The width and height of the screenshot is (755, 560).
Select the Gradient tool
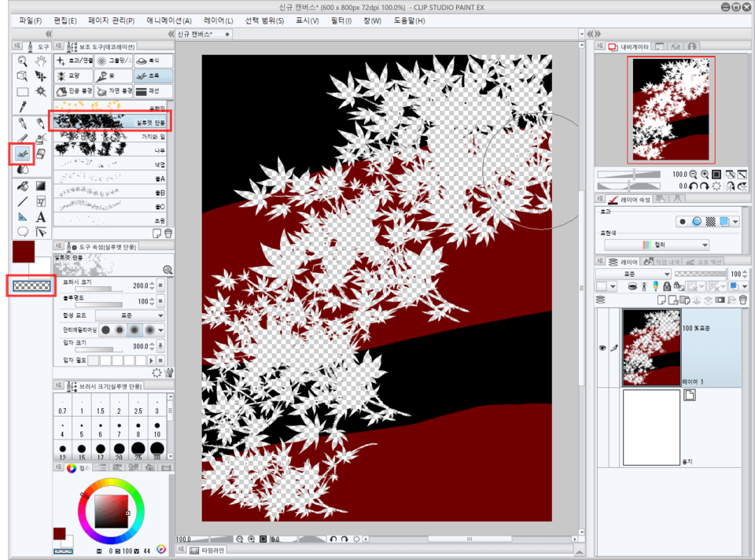[41, 186]
